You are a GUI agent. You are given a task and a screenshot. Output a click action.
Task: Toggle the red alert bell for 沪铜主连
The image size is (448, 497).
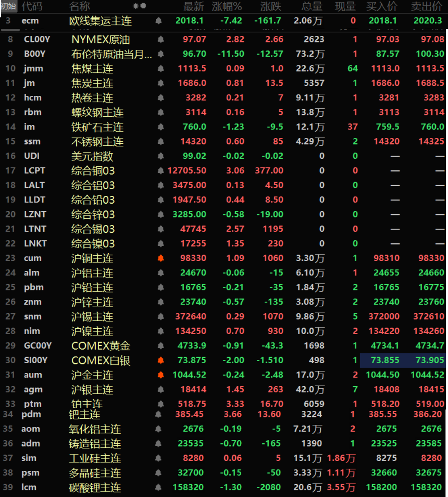pyautogui.click(x=161, y=258)
